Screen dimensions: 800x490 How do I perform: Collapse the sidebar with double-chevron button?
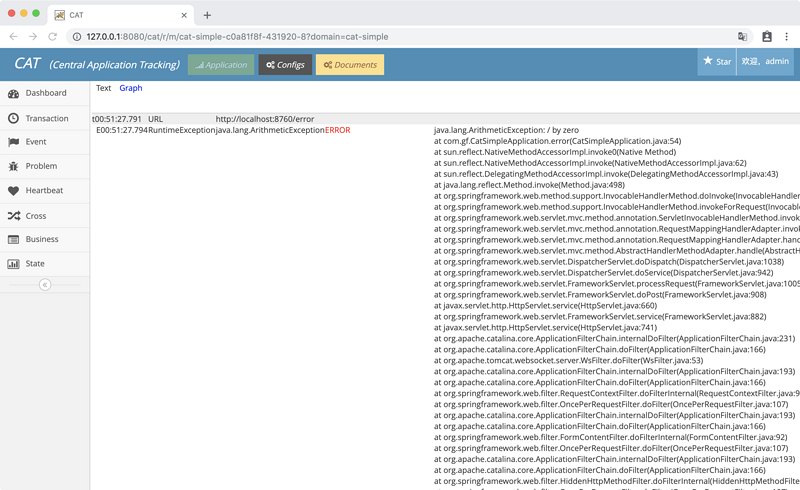45,285
